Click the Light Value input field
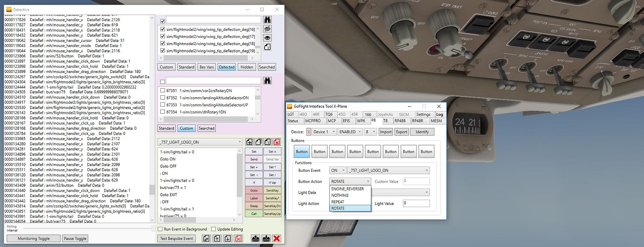 point(416,203)
